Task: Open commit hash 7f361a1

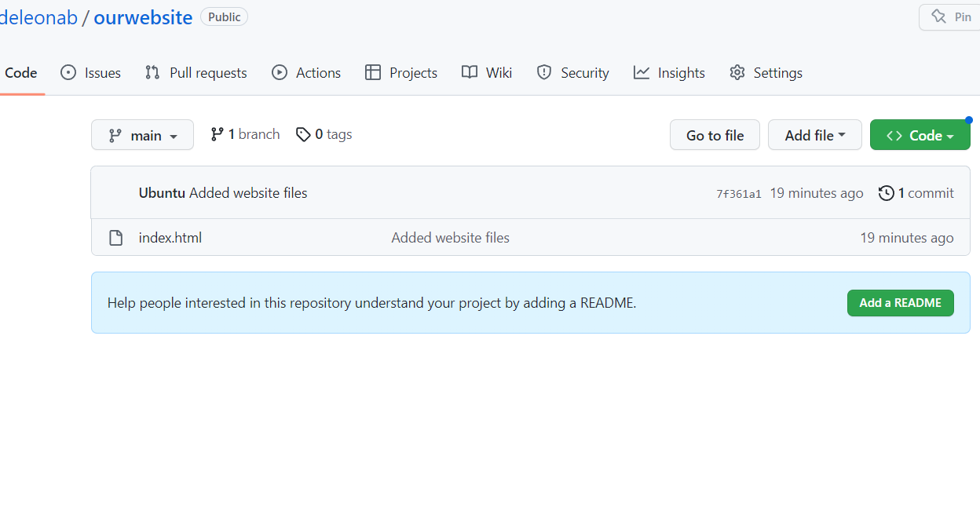Action: click(x=739, y=194)
